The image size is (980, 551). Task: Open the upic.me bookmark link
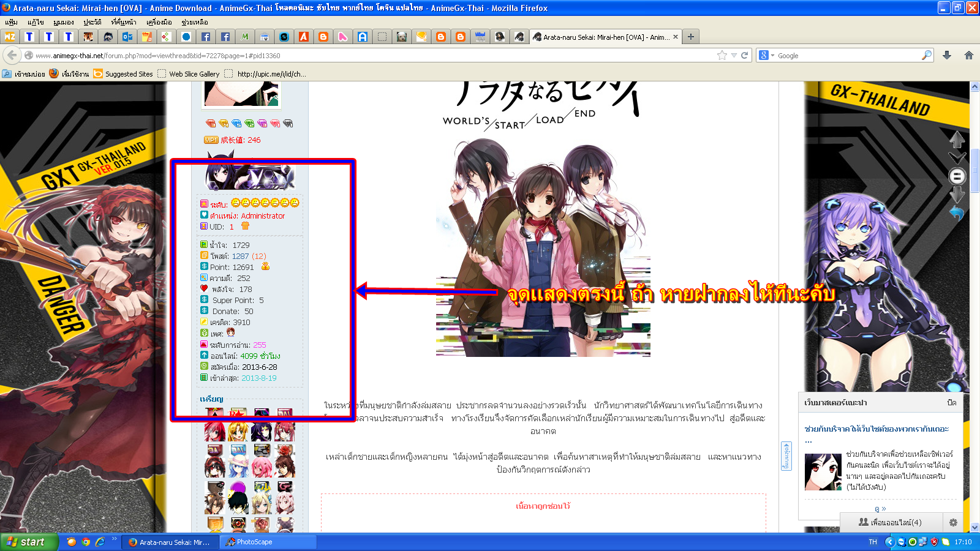tap(265, 74)
